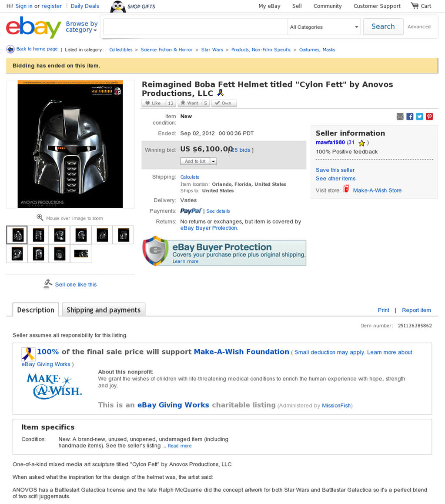Select the last helmet thumbnail in second row

[81, 254]
